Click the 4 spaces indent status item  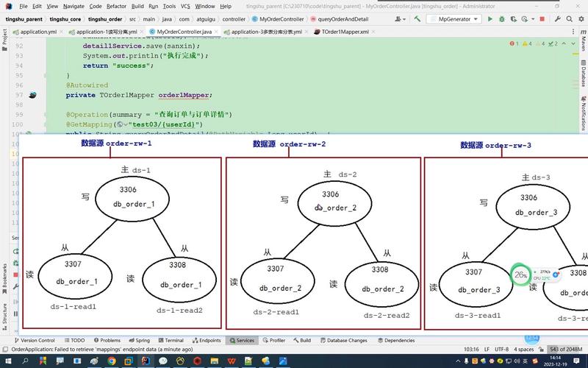pos(523,349)
